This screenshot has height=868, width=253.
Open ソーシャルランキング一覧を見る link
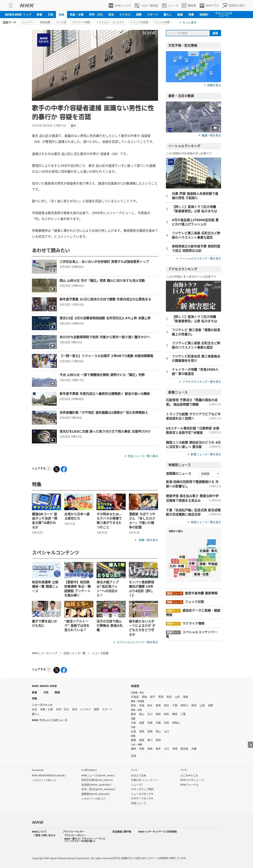click(x=199, y=259)
